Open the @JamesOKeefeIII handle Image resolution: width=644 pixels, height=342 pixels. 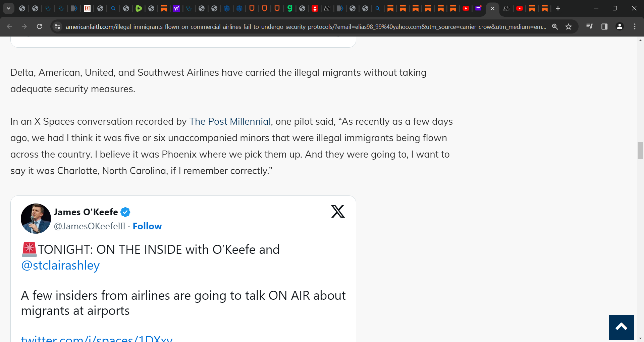[x=90, y=226]
